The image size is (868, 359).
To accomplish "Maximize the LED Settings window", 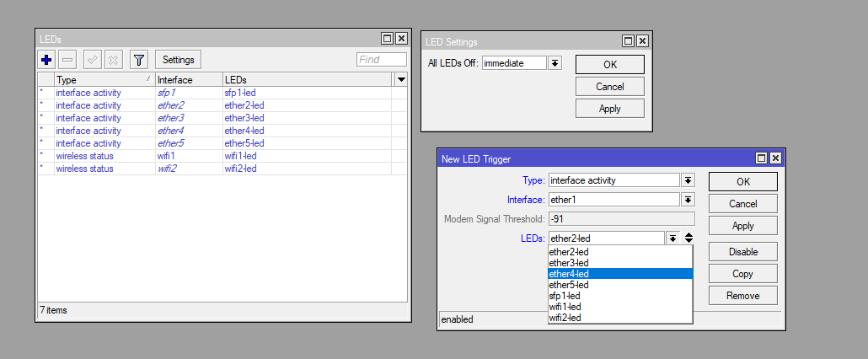I will 629,41.
